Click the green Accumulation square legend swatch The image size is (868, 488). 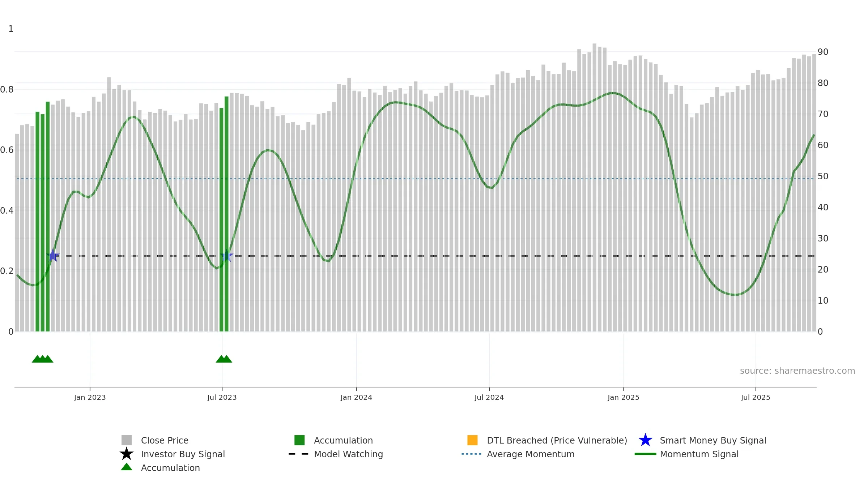pyautogui.click(x=299, y=440)
